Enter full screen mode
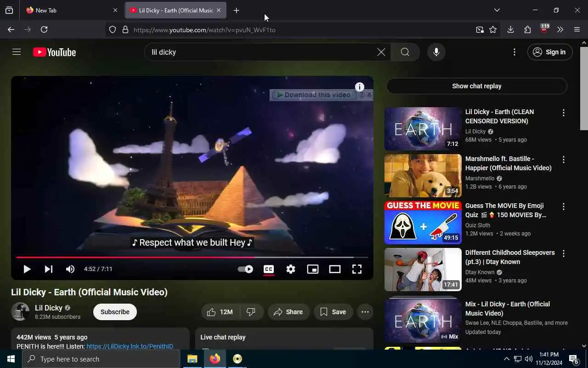The height and width of the screenshot is (368, 588). (357, 269)
